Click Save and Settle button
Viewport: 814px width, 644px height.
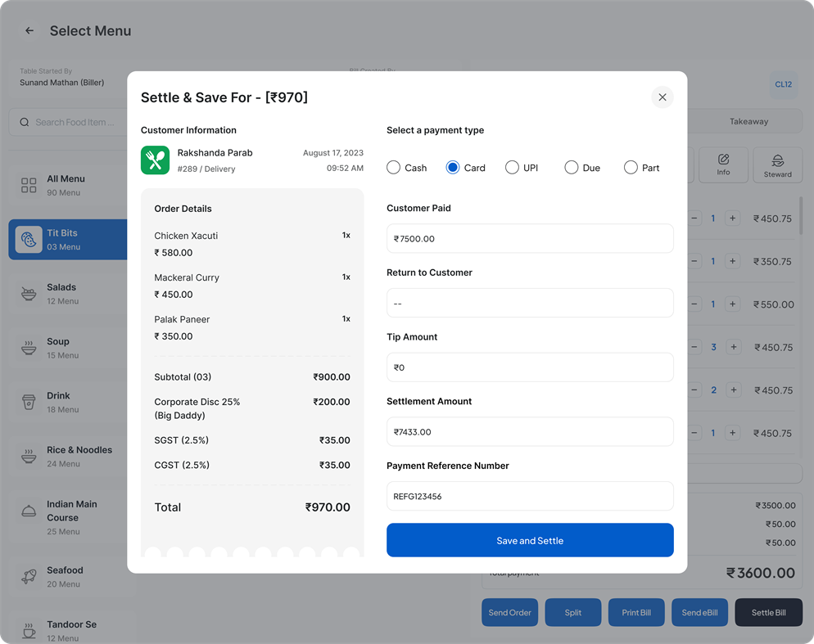tap(530, 540)
